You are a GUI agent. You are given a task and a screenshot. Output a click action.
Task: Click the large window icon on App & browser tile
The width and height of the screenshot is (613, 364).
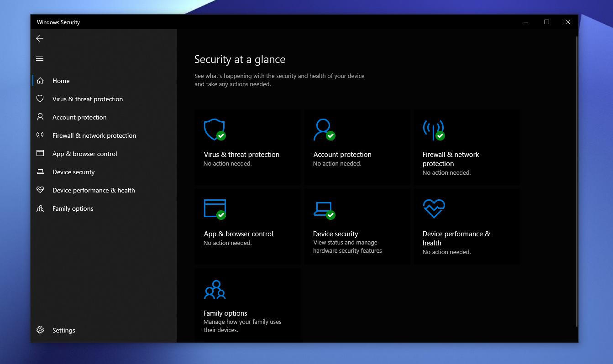coord(215,209)
